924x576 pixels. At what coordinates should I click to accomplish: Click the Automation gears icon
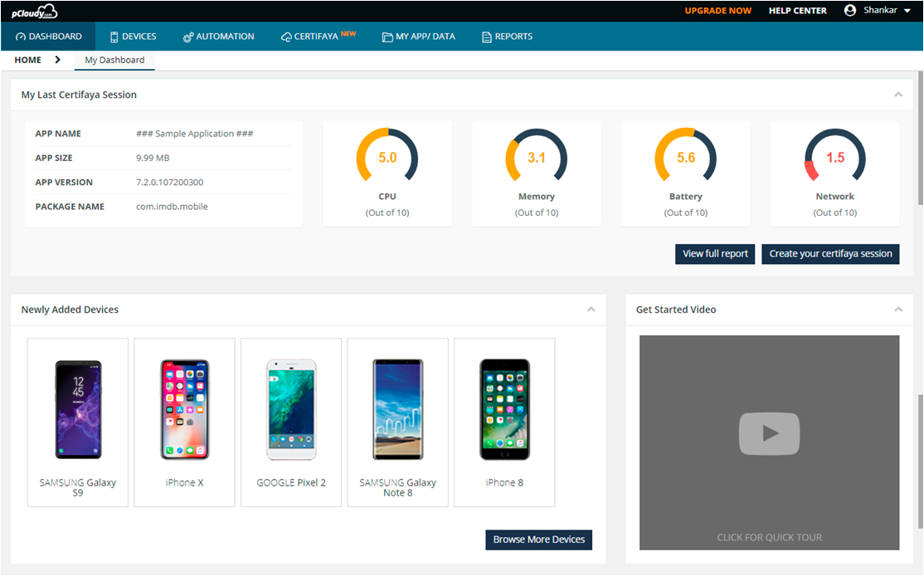[188, 37]
